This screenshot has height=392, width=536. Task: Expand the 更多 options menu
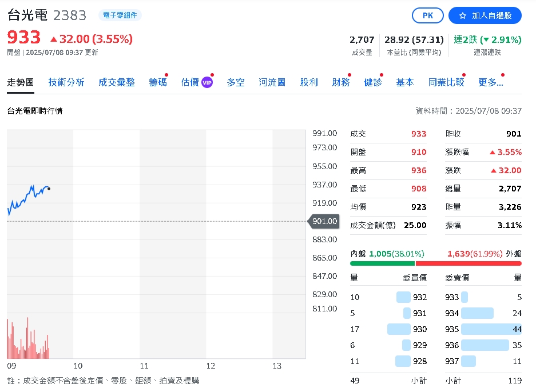click(492, 82)
